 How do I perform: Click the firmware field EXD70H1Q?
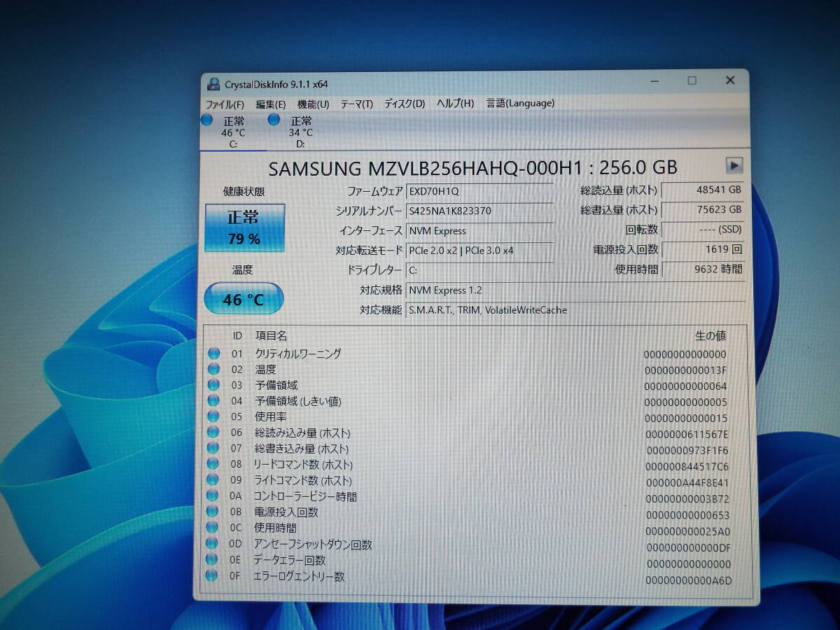click(x=479, y=191)
